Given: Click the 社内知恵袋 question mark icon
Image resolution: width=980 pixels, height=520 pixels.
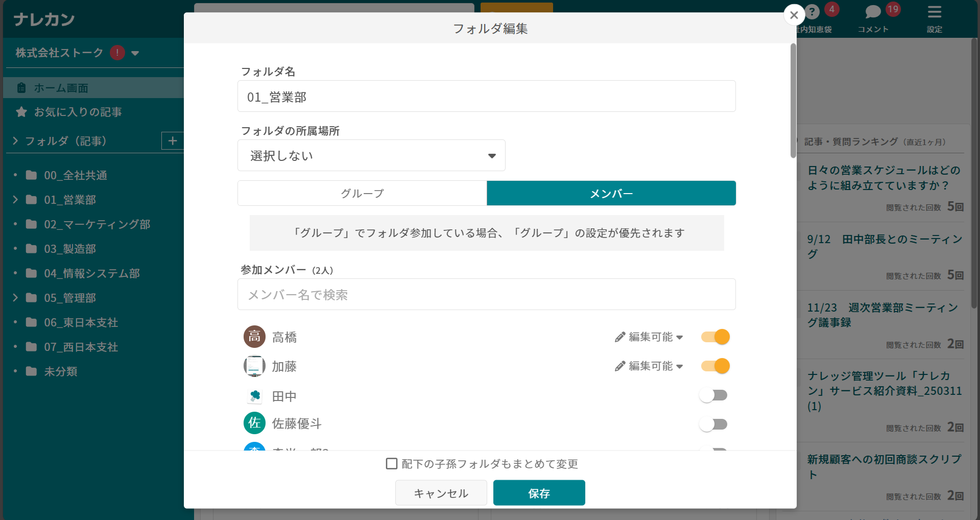Looking at the screenshot, I should click(x=811, y=10).
